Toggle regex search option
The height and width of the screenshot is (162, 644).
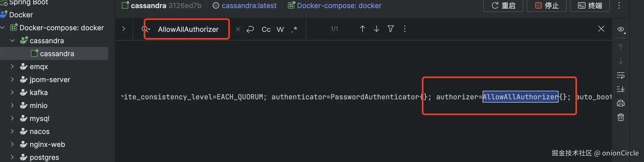(294, 29)
